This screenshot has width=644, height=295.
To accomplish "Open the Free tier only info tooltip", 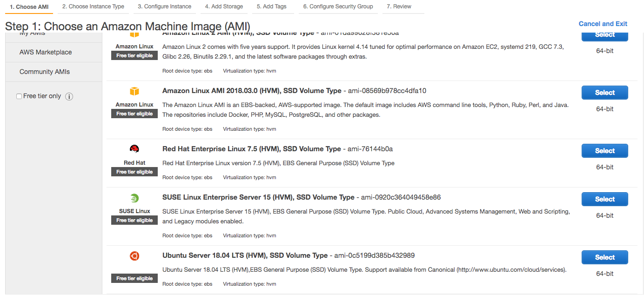I will [69, 96].
